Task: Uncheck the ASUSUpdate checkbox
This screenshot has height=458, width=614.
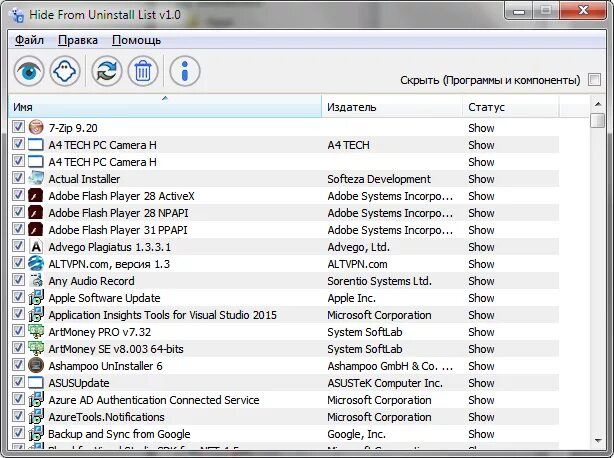Action: 18,382
